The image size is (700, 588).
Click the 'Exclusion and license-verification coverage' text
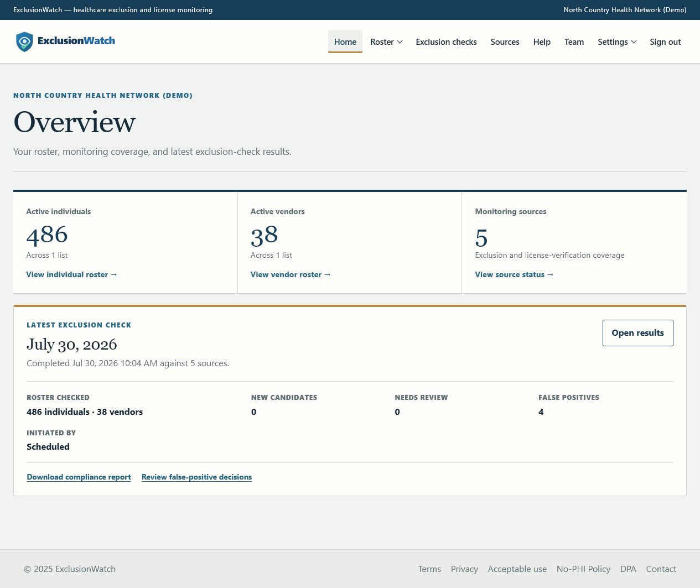pyautogui.click(x=549, y=256)
